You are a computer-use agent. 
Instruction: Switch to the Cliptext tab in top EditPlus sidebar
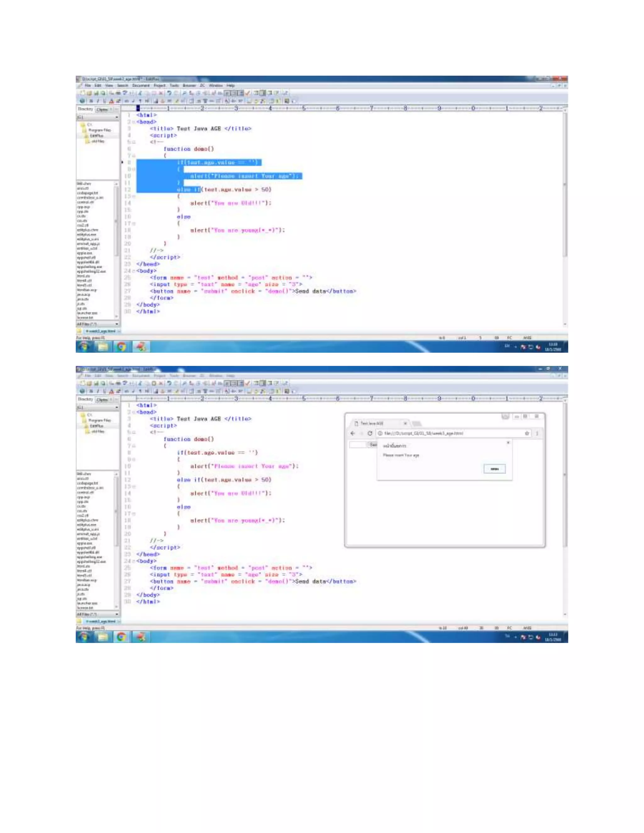102,109
